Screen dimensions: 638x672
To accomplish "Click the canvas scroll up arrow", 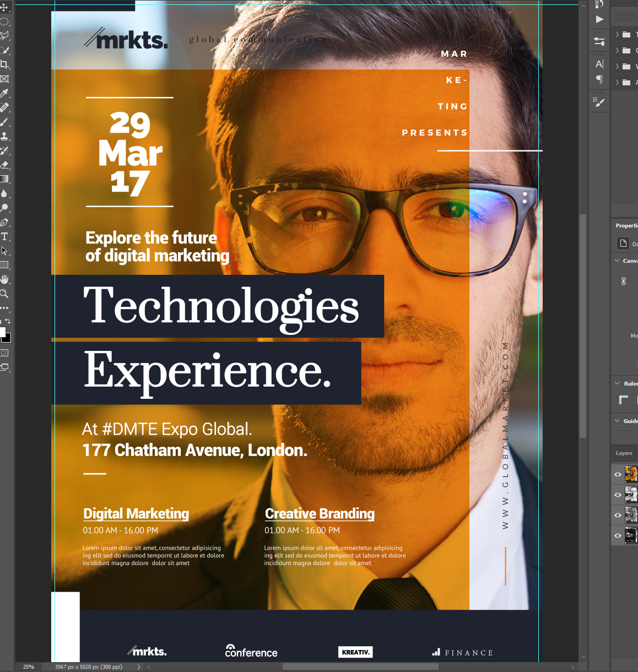I will pos(583,6).
